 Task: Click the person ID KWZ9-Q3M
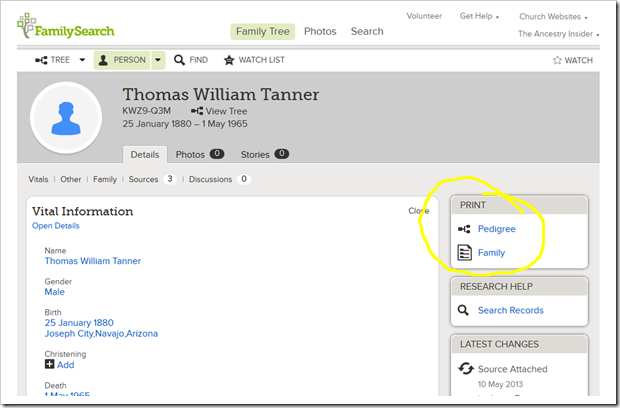(146, 111)
